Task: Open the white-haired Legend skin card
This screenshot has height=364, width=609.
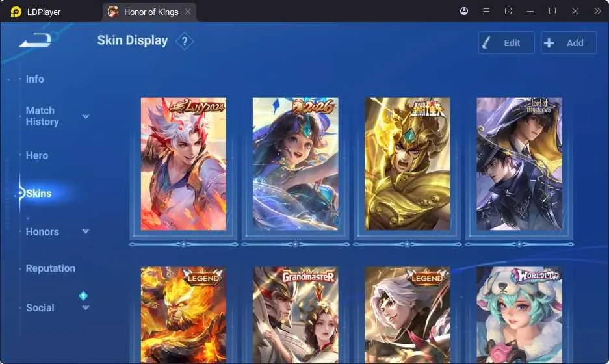Action: [408, 315]
